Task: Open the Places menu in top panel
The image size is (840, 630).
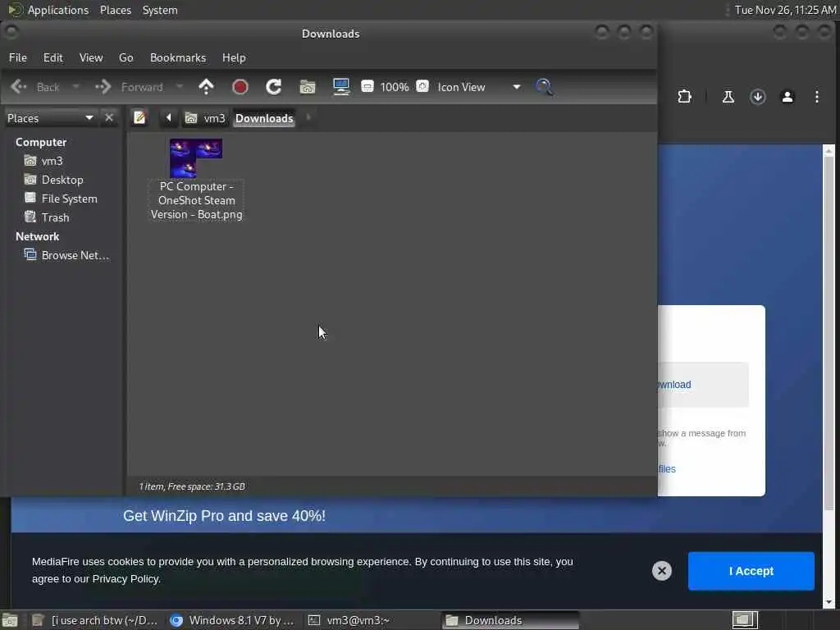Action: (x=115, y=10)
